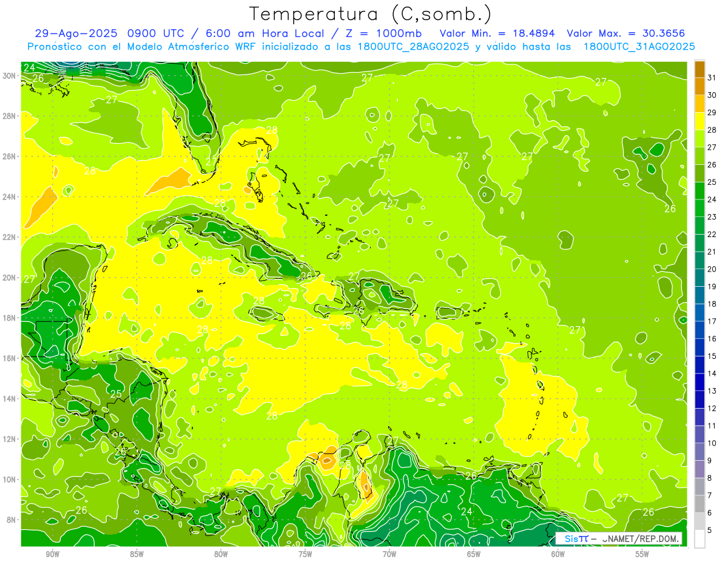
Task: Click the latitude label "12N"
Action: coord(9,439)
